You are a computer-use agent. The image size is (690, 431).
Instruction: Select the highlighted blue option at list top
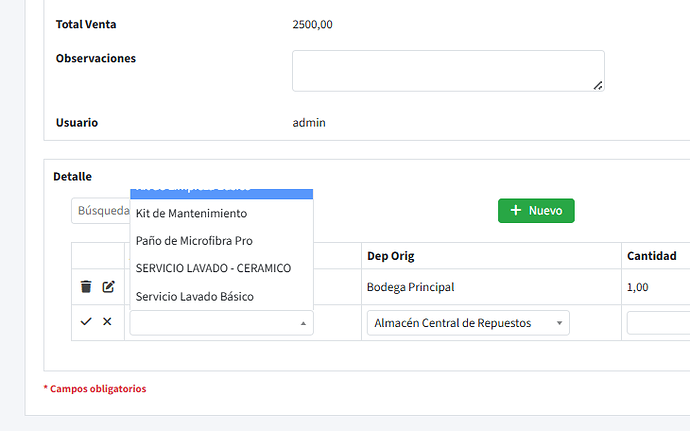[x=221, y=192]
